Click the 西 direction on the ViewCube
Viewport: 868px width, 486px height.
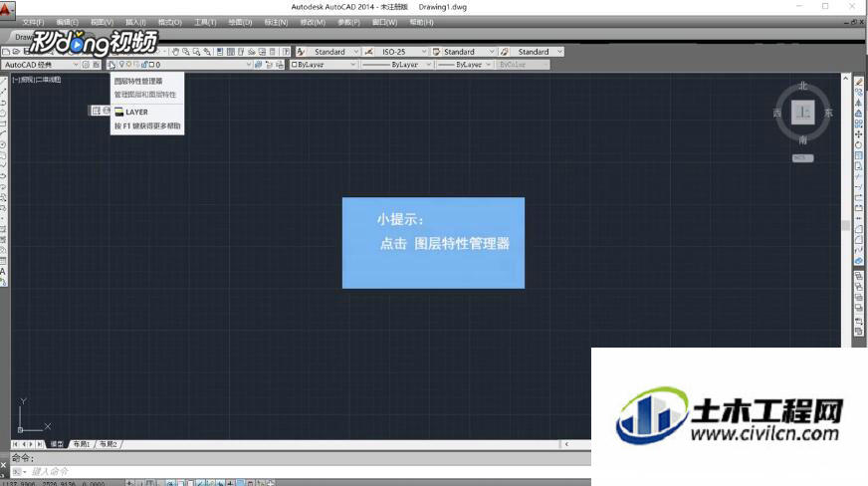pos(777,113)
